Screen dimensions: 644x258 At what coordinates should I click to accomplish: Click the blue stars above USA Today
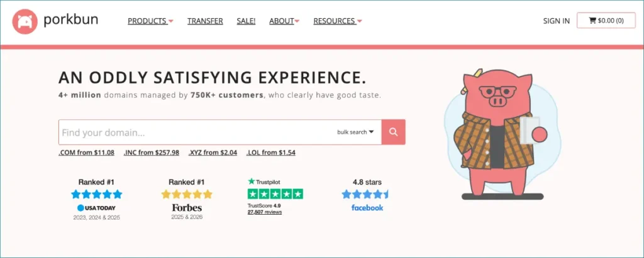pyautogui.click(x=96, y=194)
